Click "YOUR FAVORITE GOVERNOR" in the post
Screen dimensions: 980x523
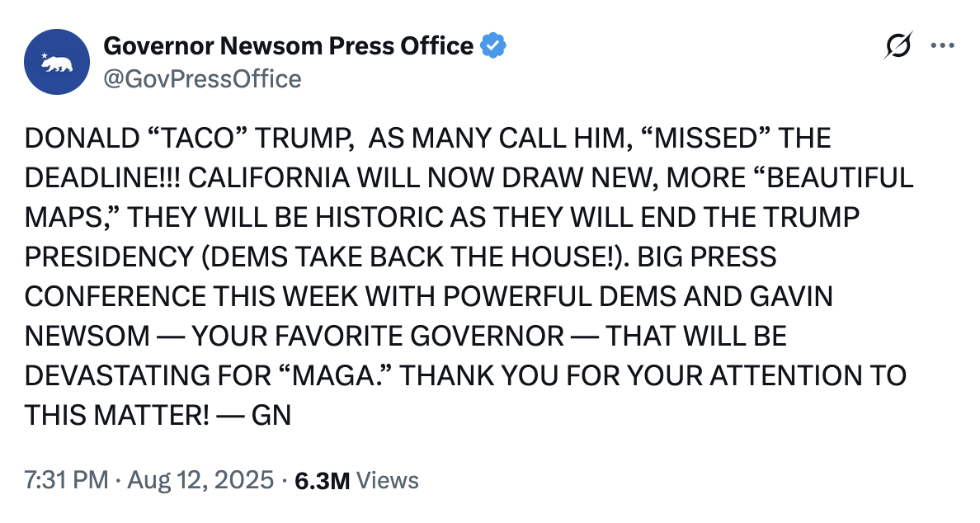pyautogui.click(x=378, y=336)
